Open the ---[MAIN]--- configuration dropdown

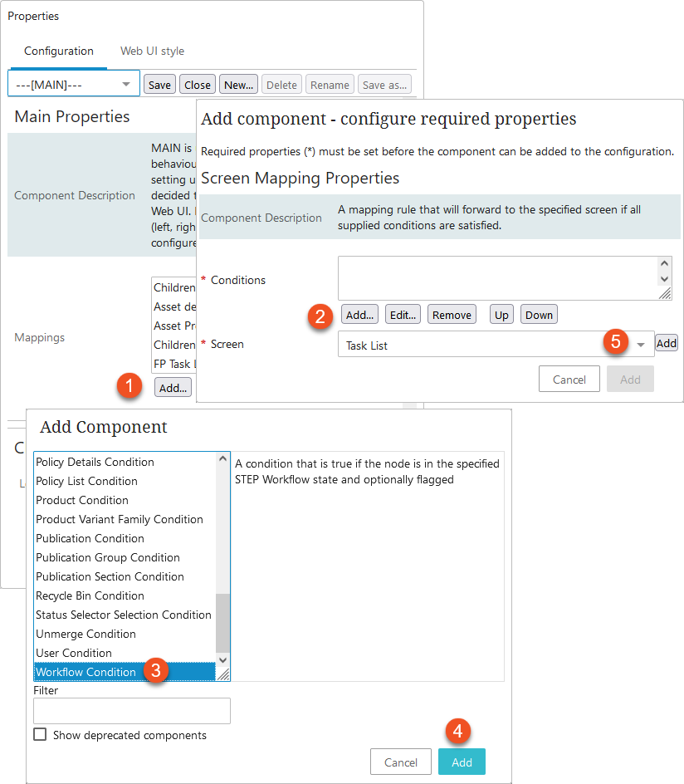click(x=73, y=84)
